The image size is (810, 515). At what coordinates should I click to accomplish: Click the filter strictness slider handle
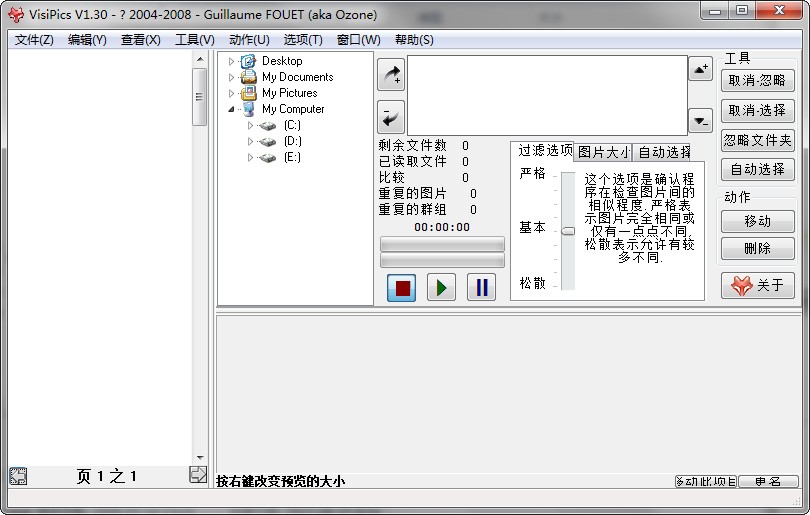point(568,231)
